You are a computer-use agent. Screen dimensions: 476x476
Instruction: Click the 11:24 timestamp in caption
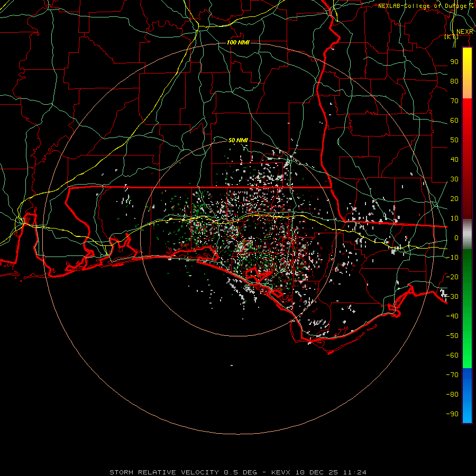coord(355,472)
